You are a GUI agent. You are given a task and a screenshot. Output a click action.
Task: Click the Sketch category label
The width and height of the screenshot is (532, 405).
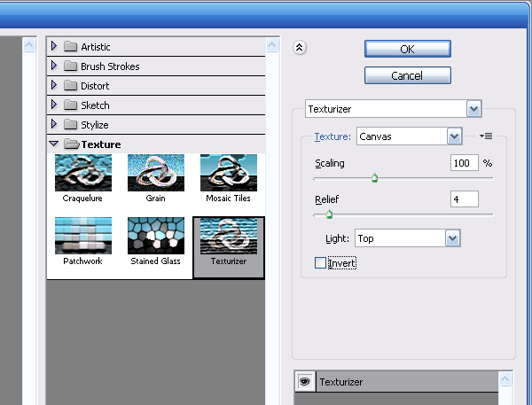(x=95, y=105)
